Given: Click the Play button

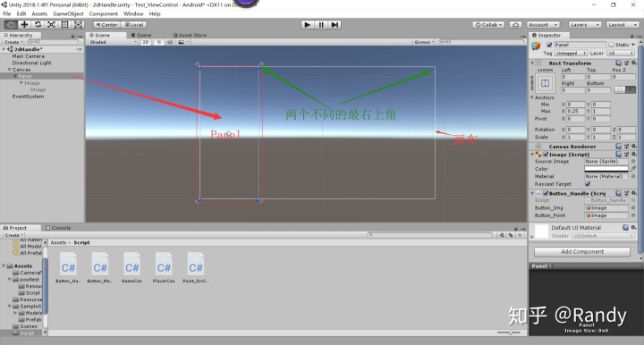Looking at the screenshot, I should pyautogui.click(x=307, y=25).
